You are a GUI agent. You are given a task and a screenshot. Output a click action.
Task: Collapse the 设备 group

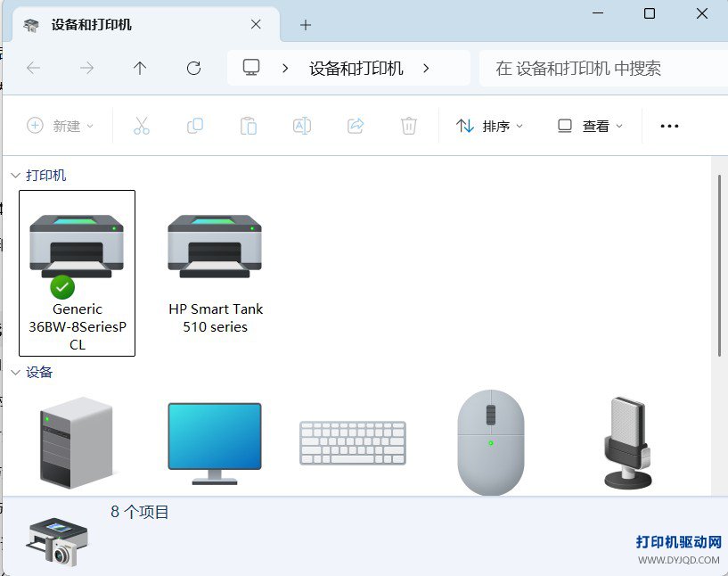pos(15,372)
